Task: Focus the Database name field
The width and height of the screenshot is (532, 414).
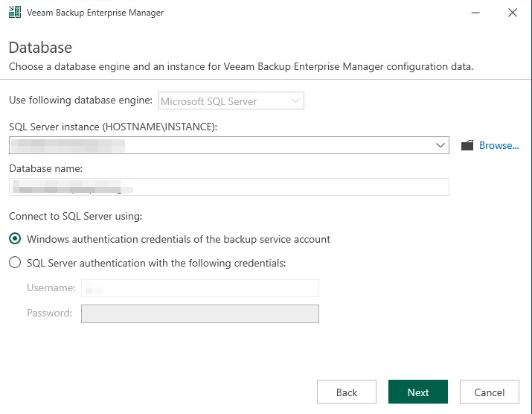Action: 229,187
